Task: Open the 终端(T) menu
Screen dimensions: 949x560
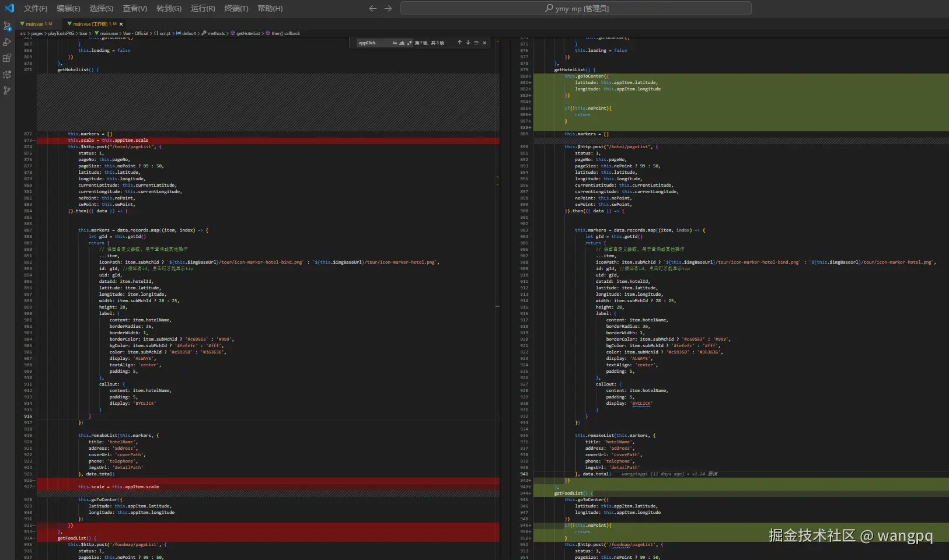Action: [x=236, y=8]
